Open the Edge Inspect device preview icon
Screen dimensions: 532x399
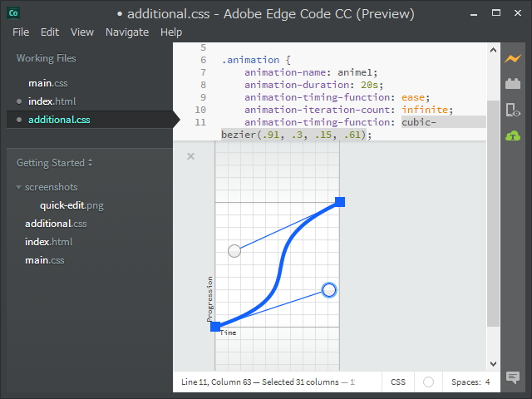(513, 111)
